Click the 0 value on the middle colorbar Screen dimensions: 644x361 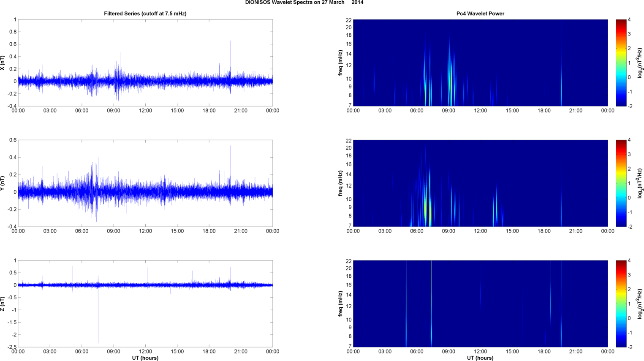[x=629, y=198]
